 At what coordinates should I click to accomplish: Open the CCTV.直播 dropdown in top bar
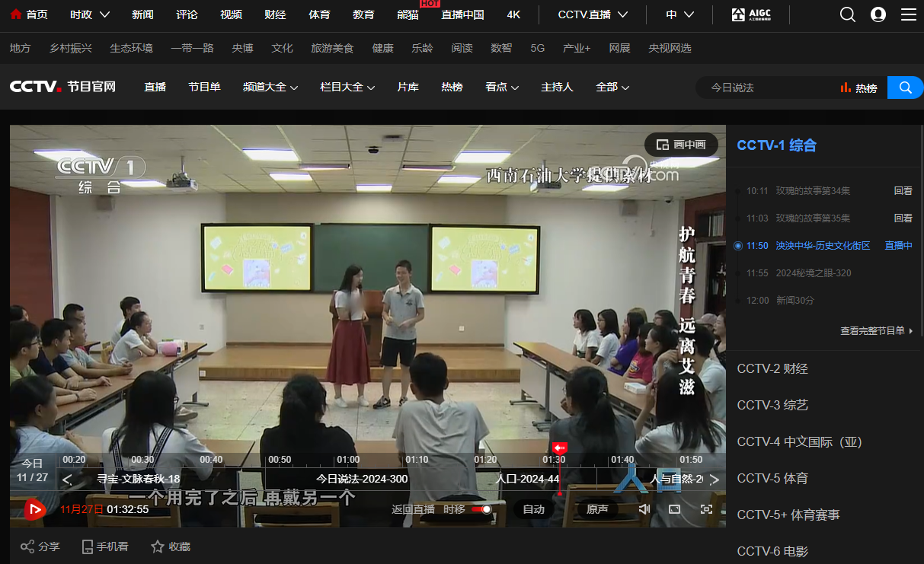point(592,14)
